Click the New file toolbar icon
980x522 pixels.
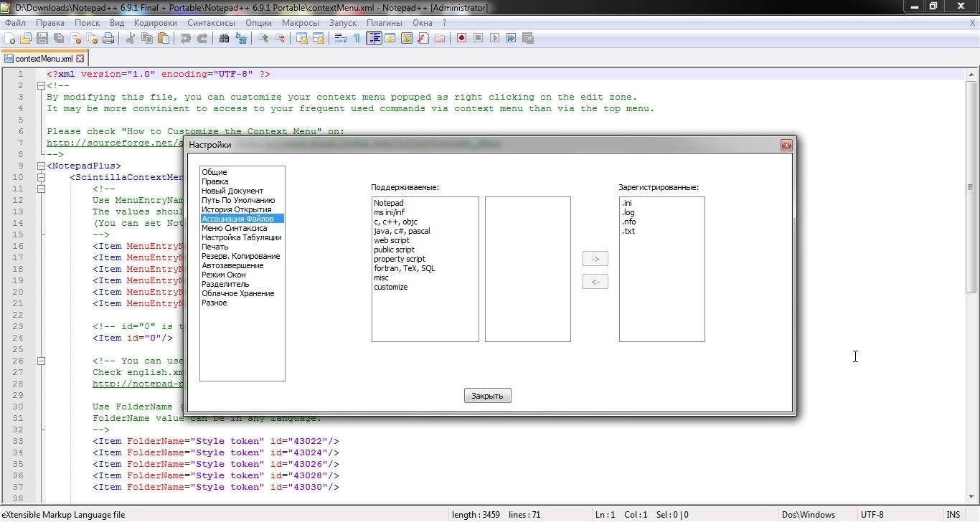pos(10,39)
